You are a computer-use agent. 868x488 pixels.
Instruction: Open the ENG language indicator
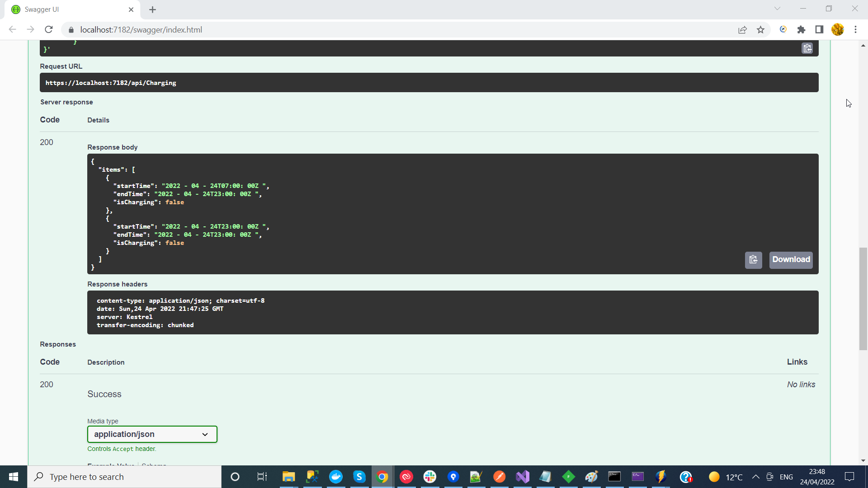(786, 477)
